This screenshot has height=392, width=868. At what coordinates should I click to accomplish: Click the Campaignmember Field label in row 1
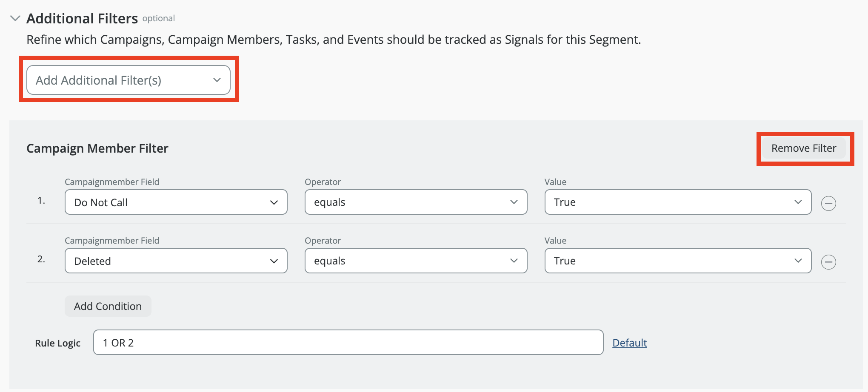[x=112, y=182]
